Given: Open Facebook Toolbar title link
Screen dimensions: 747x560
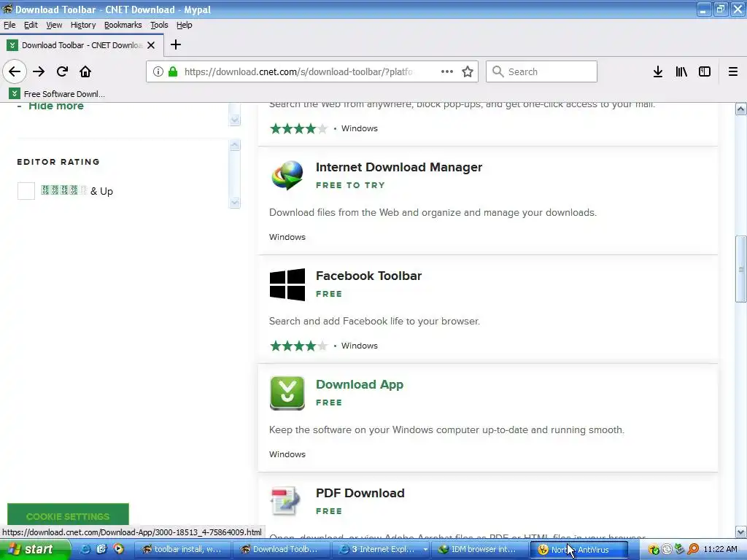Looking at the screenshot, I should [x=368, y=276].
